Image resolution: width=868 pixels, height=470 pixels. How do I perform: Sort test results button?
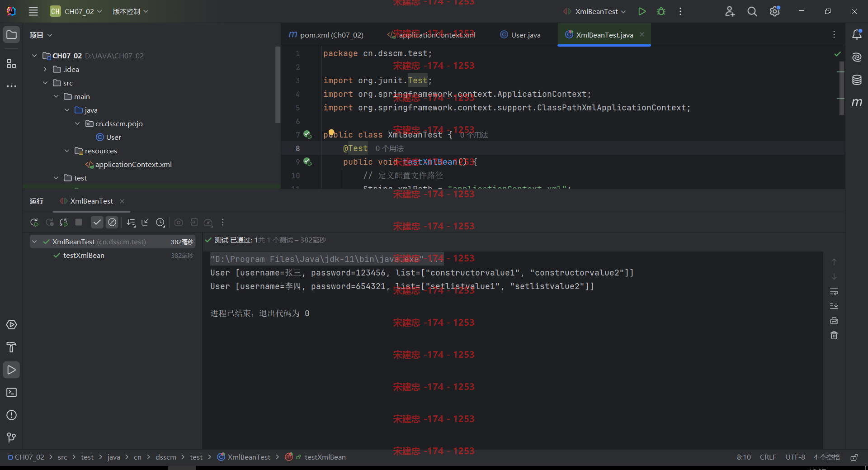click(131, 222)
